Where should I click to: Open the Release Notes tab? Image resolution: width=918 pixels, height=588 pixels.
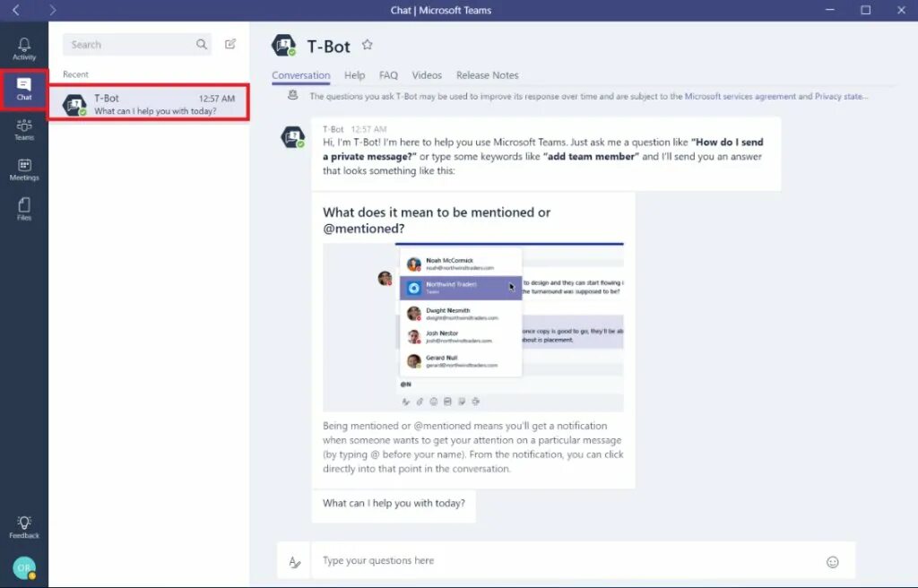[487, 75]
